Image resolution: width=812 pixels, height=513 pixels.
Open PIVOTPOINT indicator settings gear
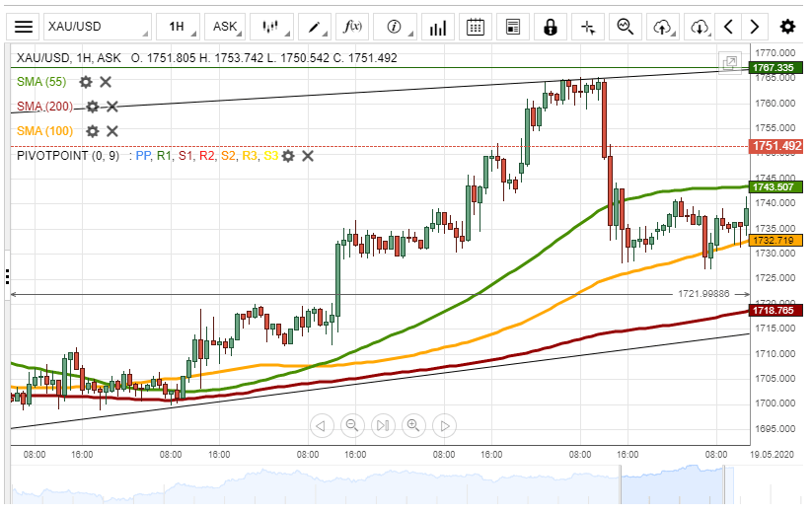click(288, 156)
